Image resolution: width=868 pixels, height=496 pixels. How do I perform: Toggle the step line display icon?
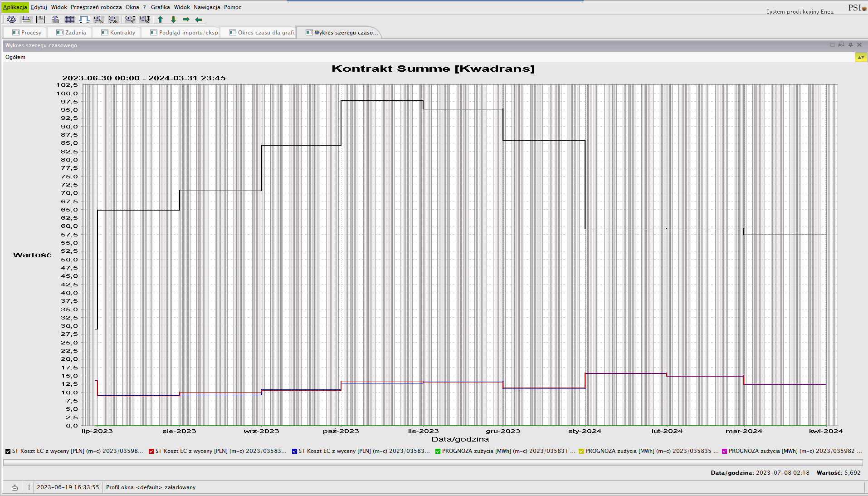pos(84,20)
